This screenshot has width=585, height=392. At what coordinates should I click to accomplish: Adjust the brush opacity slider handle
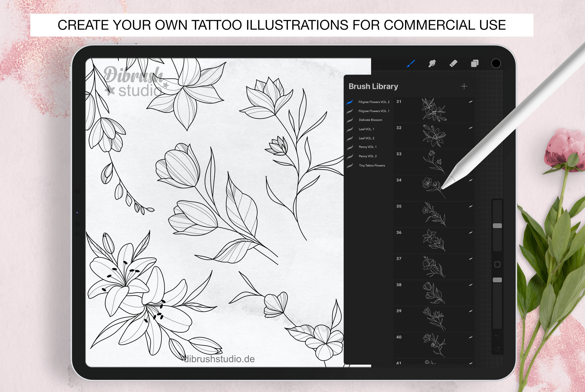(497, 280)
